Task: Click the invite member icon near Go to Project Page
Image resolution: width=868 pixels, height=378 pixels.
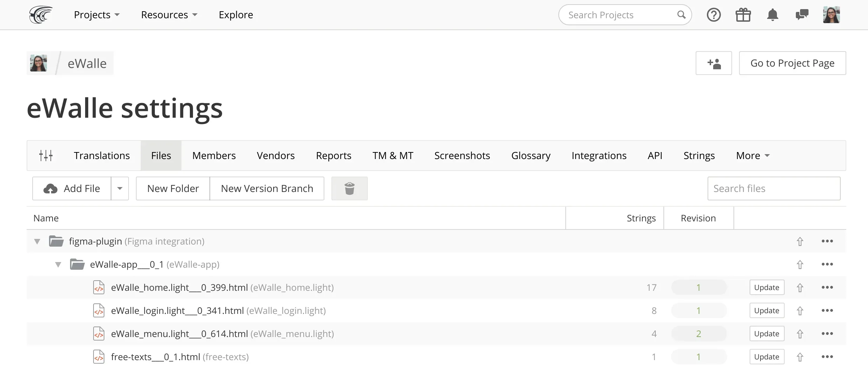Action: click(714, 63)
